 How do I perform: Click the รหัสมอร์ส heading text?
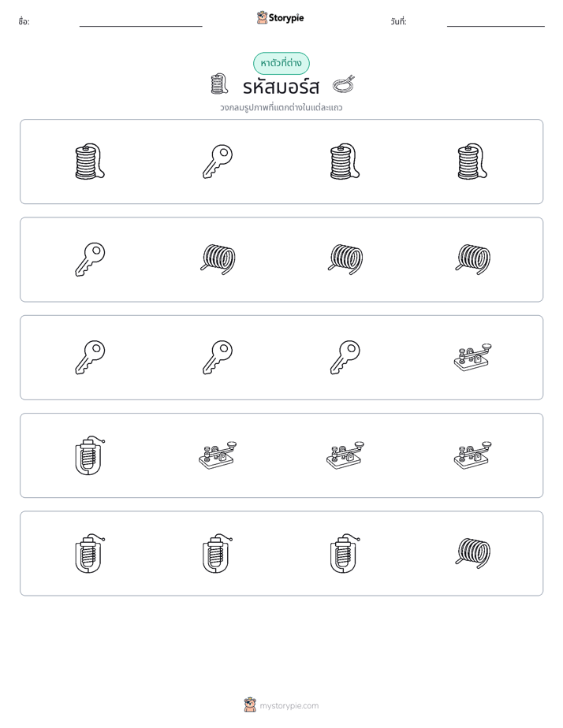click(281, 87)
